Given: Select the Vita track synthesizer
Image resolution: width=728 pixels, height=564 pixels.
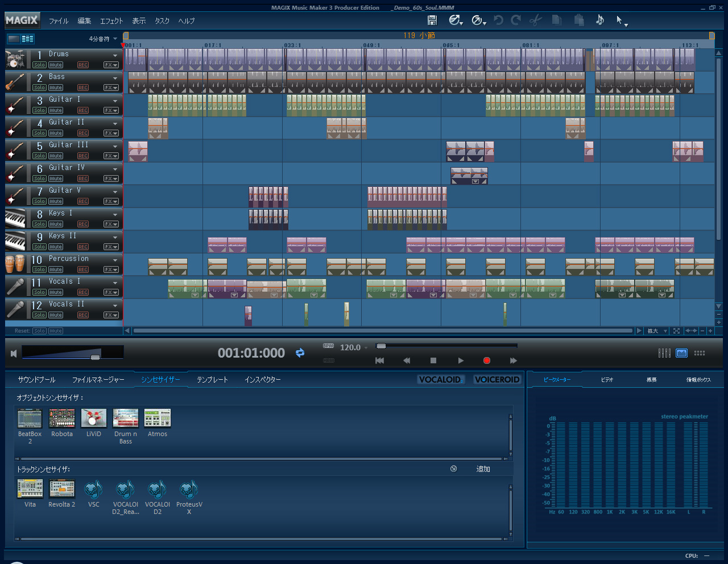Looking at the screenshot, I should point(30,489).
